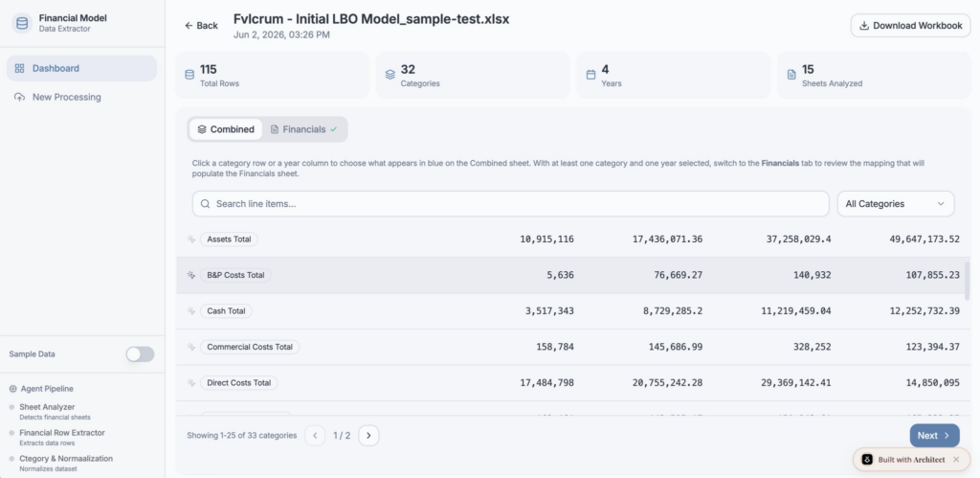Click the New Processing upload cloud icon

click(x=19, y=97)
